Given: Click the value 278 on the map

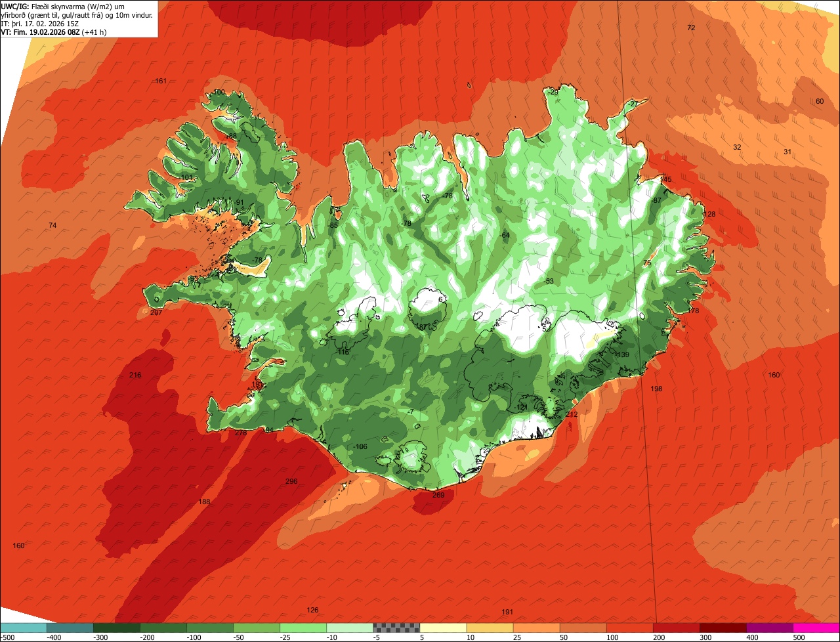Looking at the screenshot, I should [241, 433].
